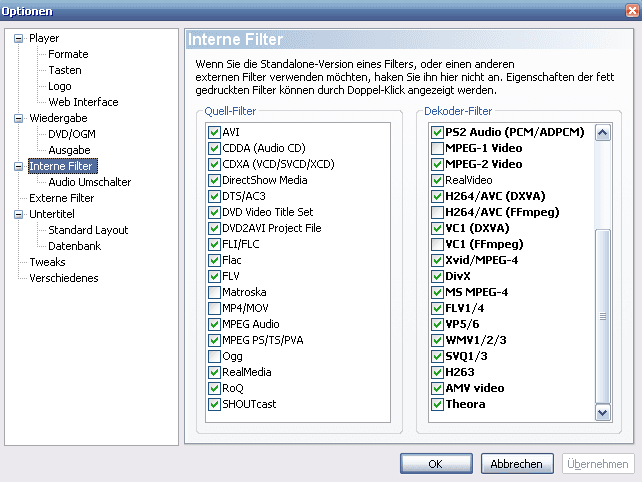Screen dimensions: 642x482
Task: Click the decoder list scrollbar thumb
Action: pyautogui.click(x=603, y=317)
